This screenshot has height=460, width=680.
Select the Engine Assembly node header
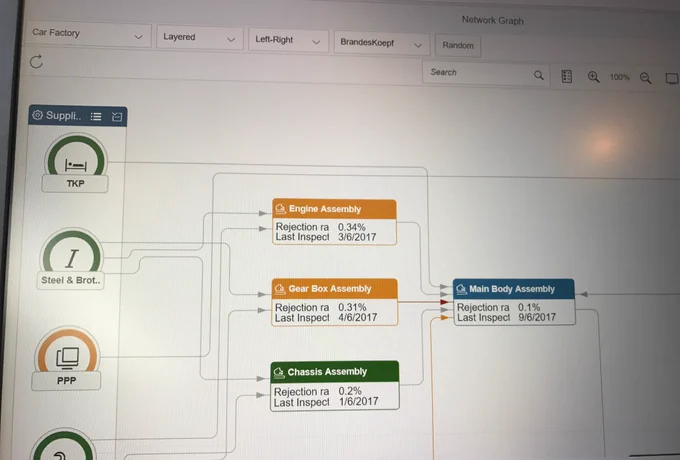(x=334, y=209)
